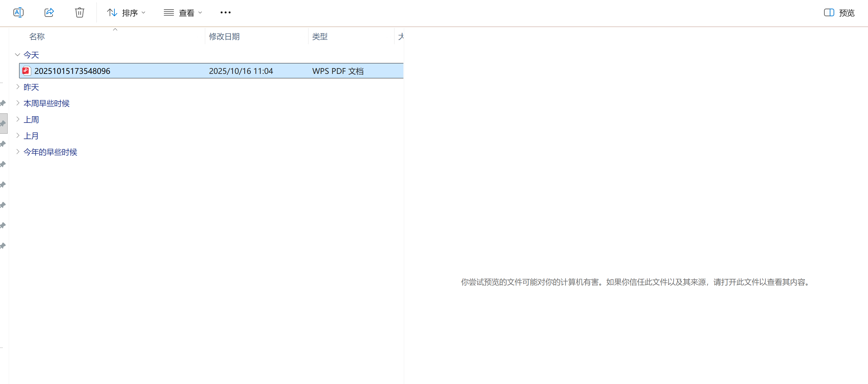
Task: Click the Rename toolbar icon
Action: (18, 12)
